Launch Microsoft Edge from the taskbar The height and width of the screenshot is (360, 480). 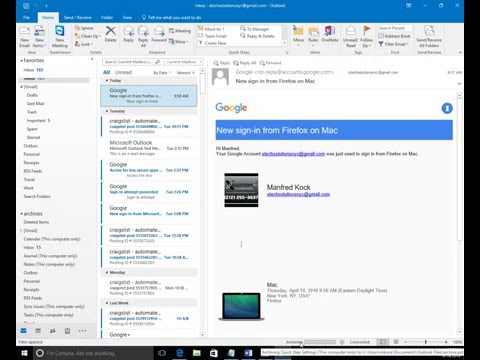(x=180, y=353)
